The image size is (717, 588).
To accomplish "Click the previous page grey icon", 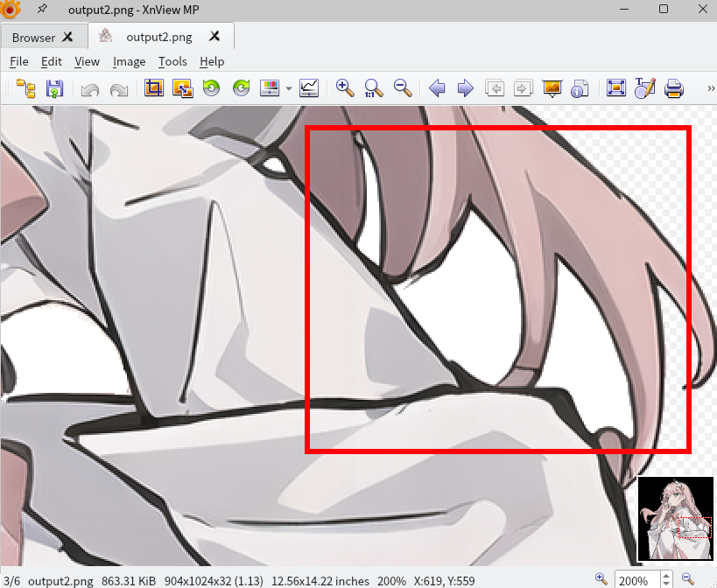I will (495, 87).
